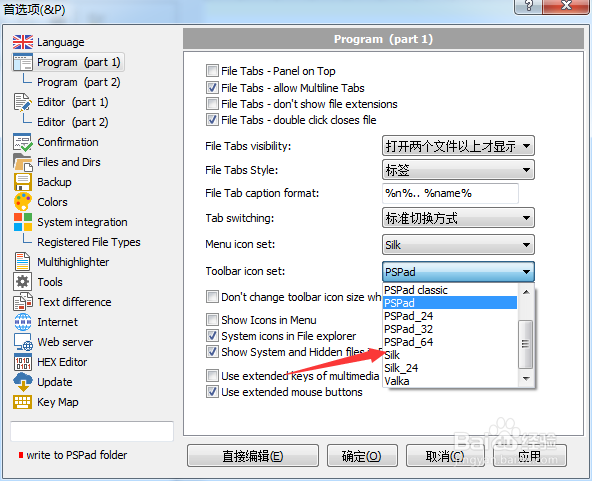
Task: Enable Use extended keys of multimedia
Action: point(212,376)
